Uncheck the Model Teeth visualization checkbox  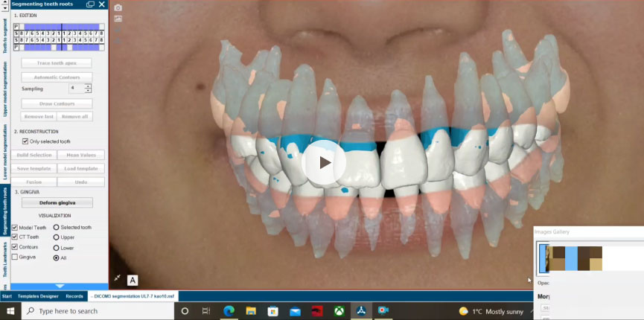click(x=15, y=228)
